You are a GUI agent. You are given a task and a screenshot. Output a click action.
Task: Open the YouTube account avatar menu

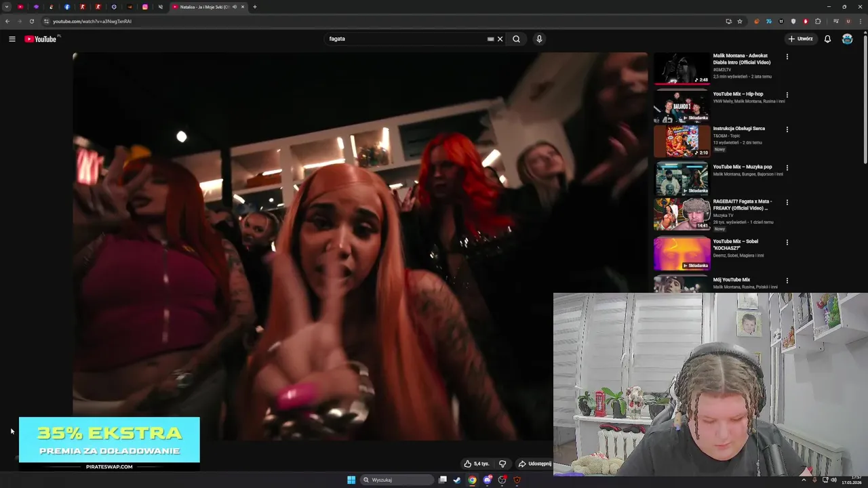(847, 39)
